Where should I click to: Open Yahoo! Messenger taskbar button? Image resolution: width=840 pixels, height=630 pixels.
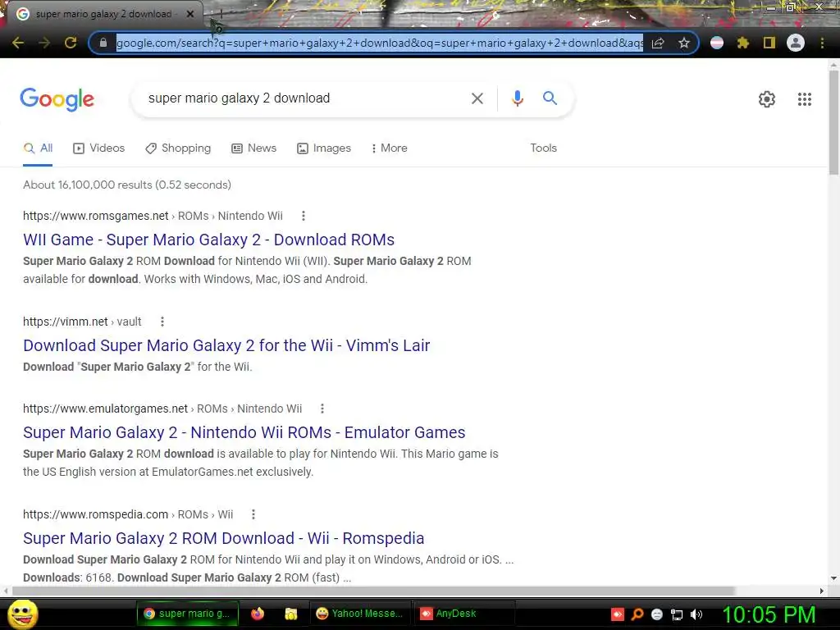click(x=360, y=614)
